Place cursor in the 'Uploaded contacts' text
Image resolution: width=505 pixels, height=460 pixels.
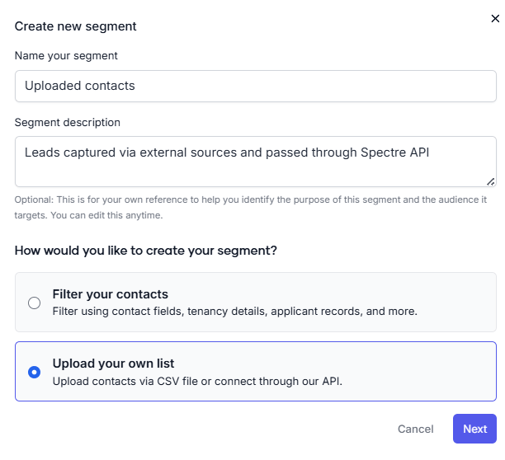(x=80, y=86)
